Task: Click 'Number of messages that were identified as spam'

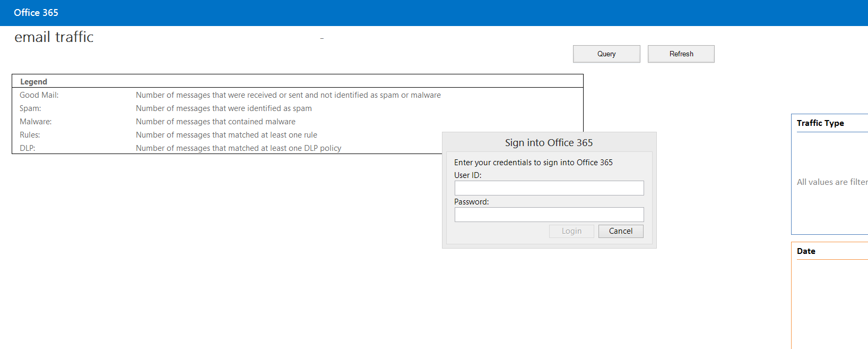Action: tap(224, 108)
